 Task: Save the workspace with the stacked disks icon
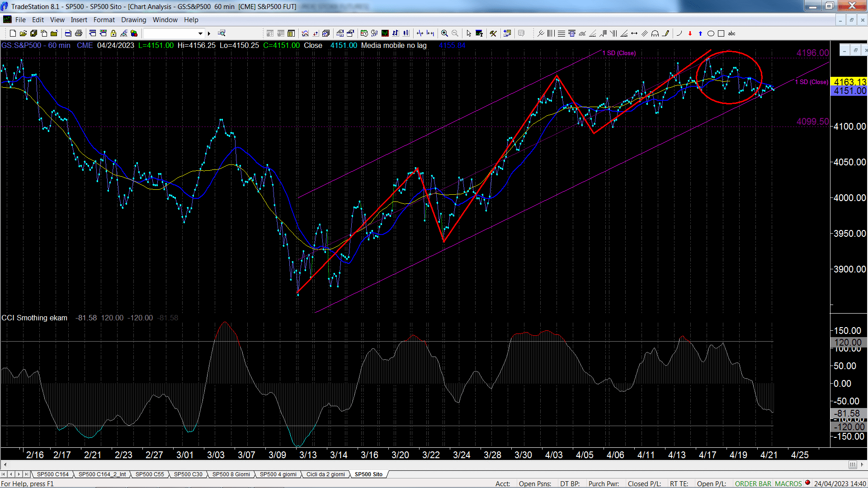[33, 33]
